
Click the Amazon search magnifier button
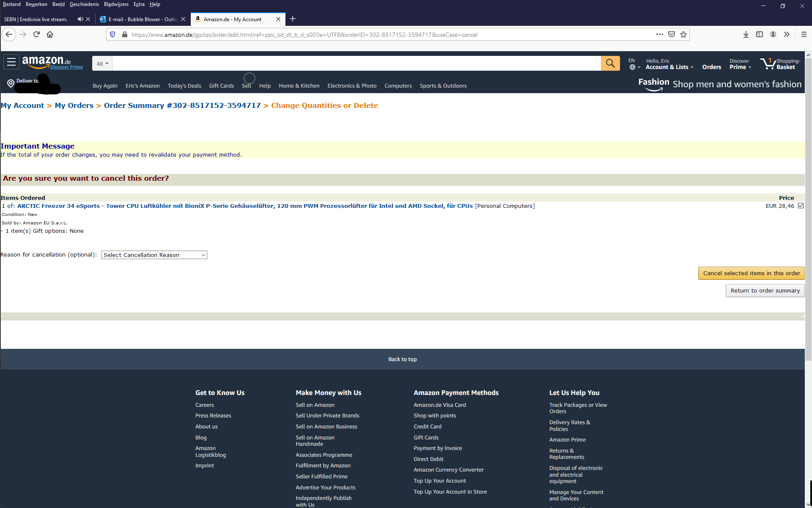[x=610, y=63]
